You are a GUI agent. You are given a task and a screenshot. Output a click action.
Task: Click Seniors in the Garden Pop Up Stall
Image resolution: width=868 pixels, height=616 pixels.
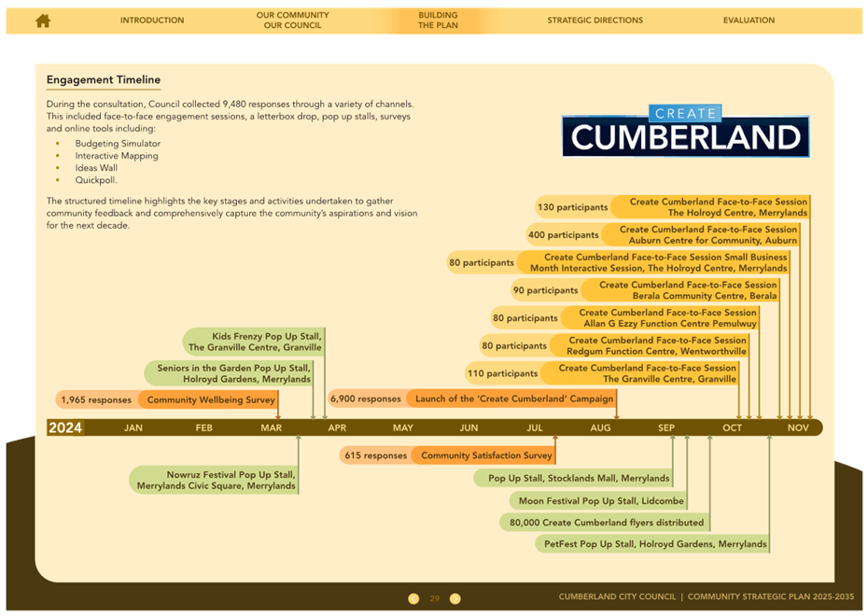[x=230, y=373]
